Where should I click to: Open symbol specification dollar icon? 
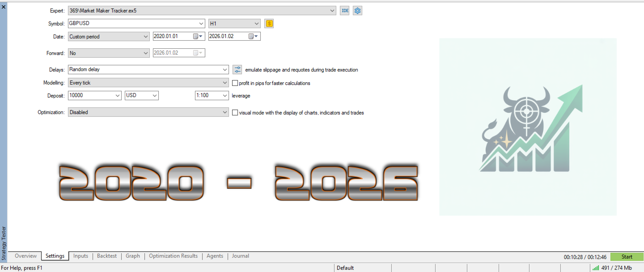[x=269, y=24]
